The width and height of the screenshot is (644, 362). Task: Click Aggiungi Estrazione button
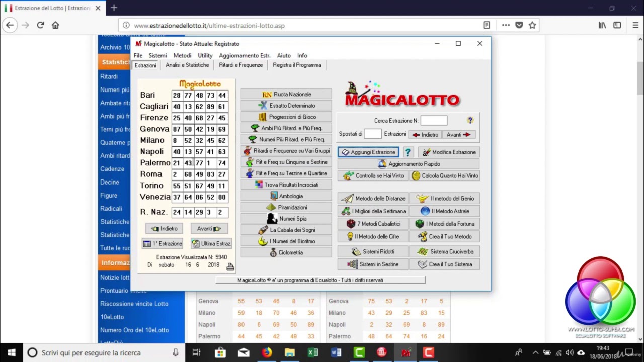368,152
